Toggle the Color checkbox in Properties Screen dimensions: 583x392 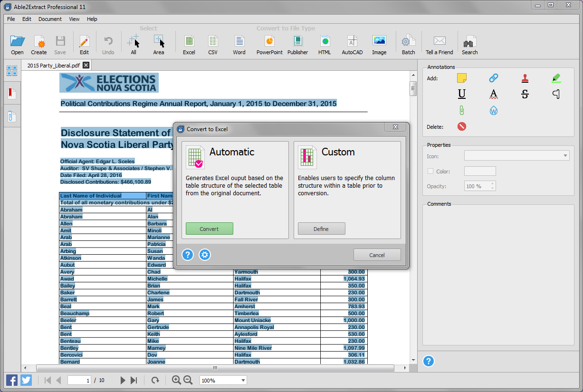pyautogui.click(x=430, y=171)
